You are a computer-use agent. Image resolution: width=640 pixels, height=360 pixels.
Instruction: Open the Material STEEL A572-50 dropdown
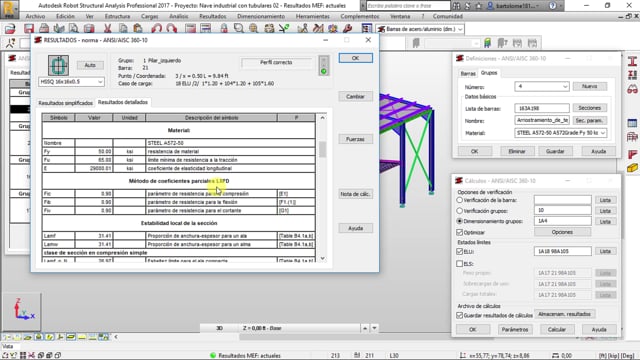[x=602, y=133]
